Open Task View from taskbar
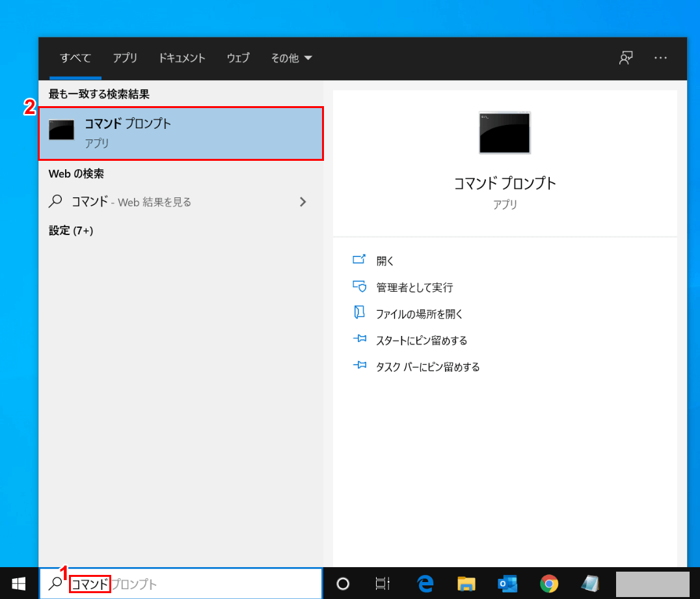 point(383,583)
